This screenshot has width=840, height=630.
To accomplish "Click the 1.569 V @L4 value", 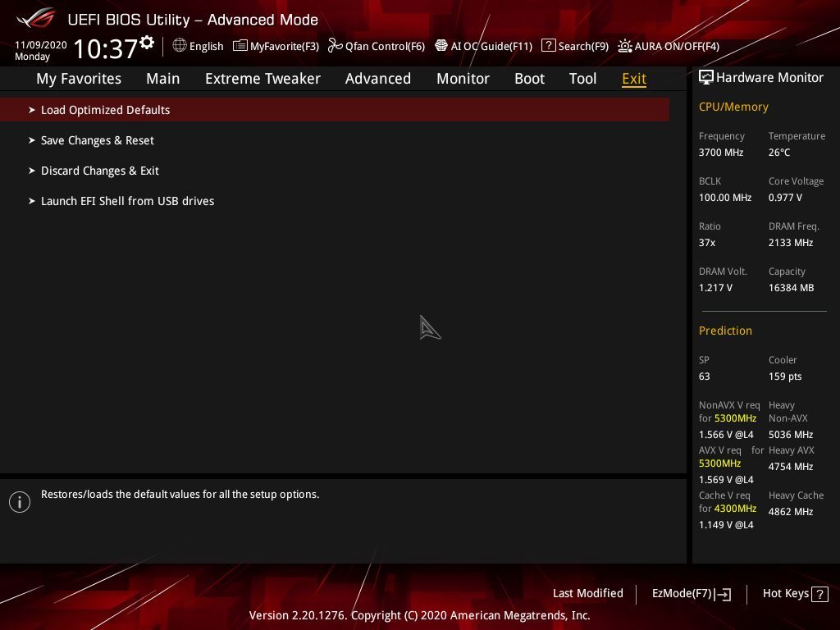I will coord(726,480).
